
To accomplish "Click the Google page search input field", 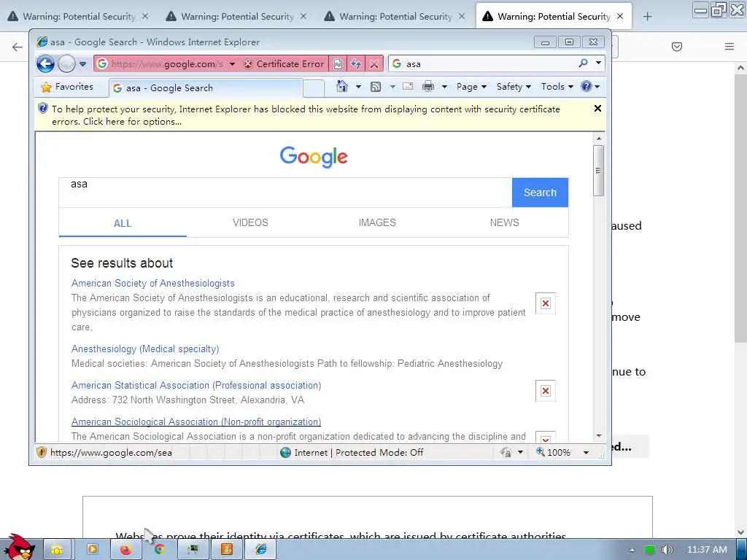I will pyautogui.click(x=285, y=192).
